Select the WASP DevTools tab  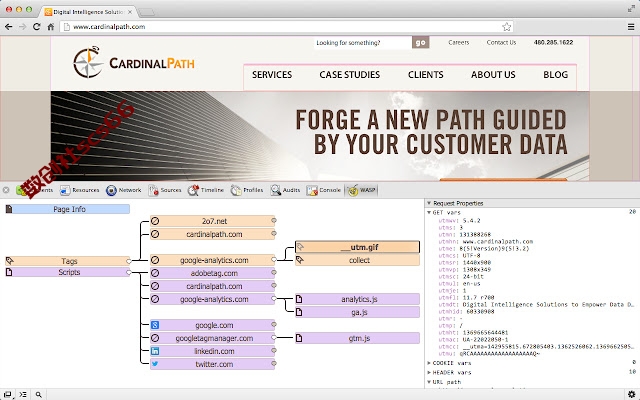point(362,190)
